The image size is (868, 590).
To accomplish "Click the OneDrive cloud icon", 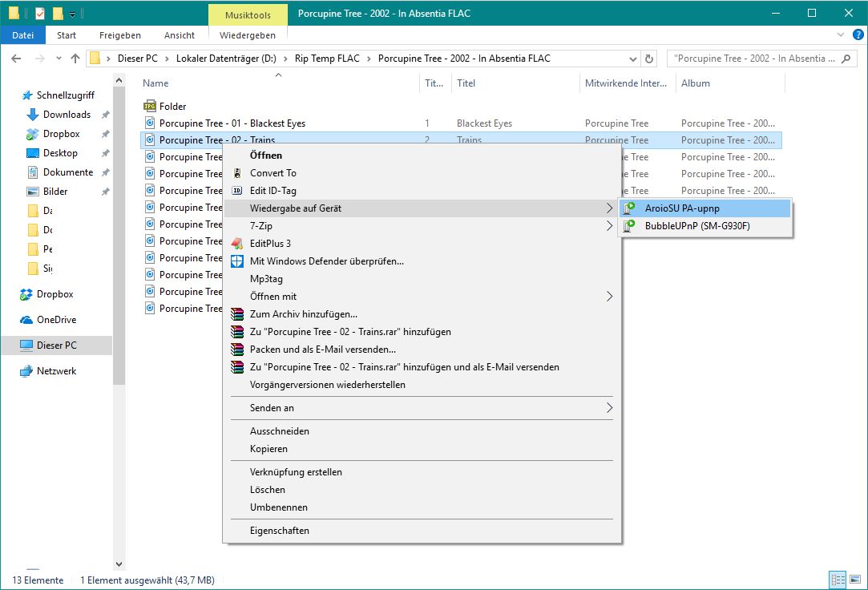I will [26, 320].
